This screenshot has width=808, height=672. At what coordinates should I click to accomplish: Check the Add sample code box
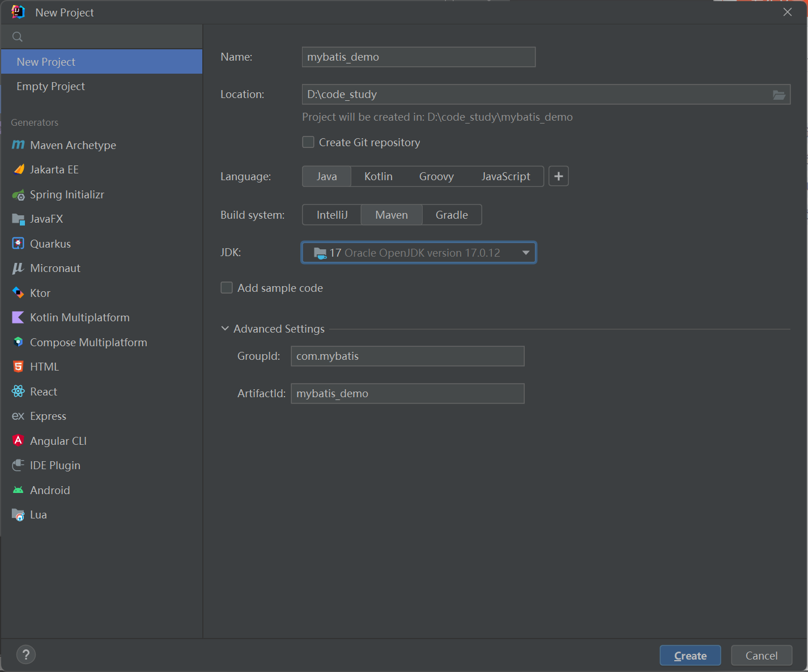pyautogui.click(x=227, y=288)
